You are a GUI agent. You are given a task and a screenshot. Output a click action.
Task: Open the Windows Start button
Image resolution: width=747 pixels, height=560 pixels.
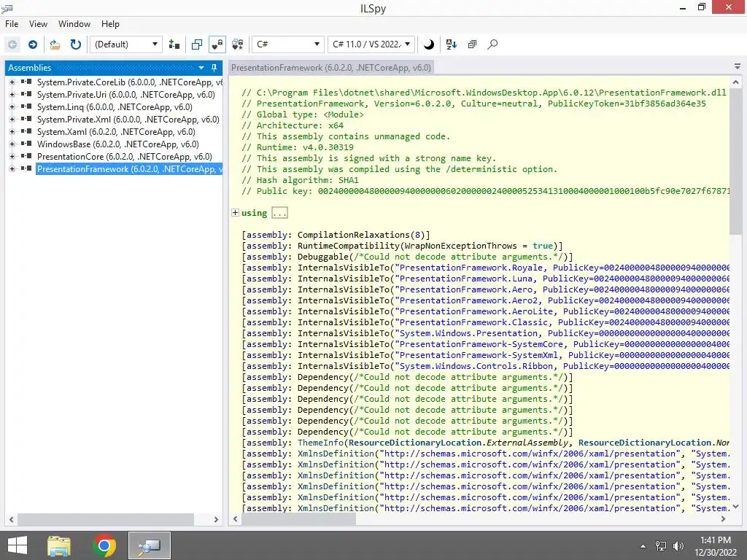click(x=18, y=545)
